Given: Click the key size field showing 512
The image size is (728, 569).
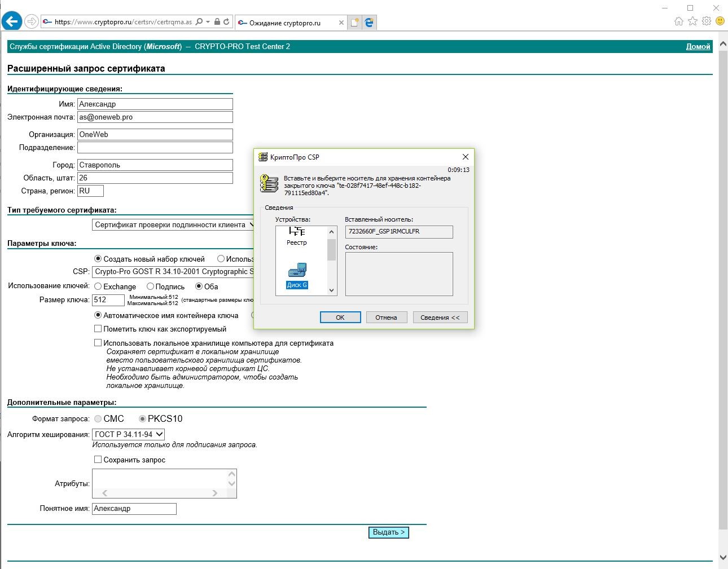Looking at the screenshot, I should (108, 300).
